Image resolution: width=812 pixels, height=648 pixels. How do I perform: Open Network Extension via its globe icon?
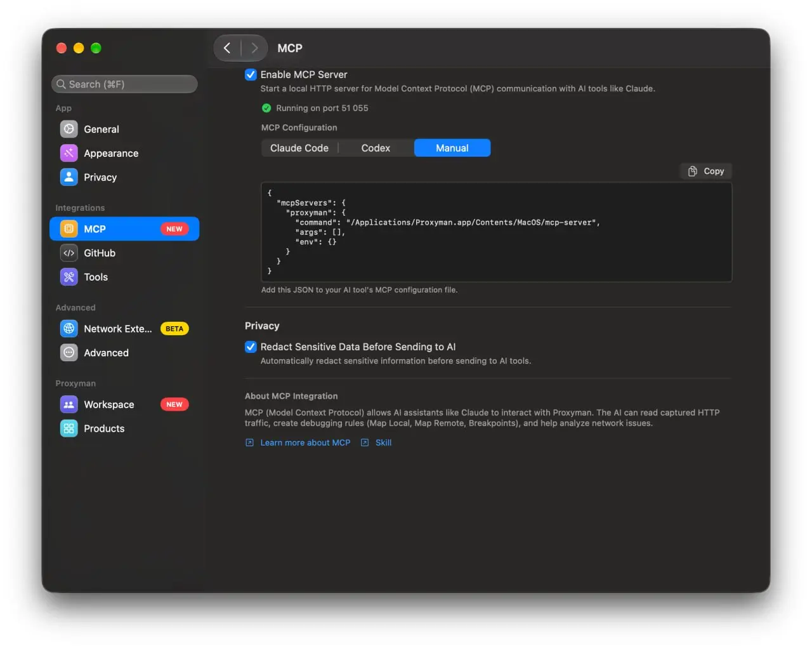click(69, 329)
